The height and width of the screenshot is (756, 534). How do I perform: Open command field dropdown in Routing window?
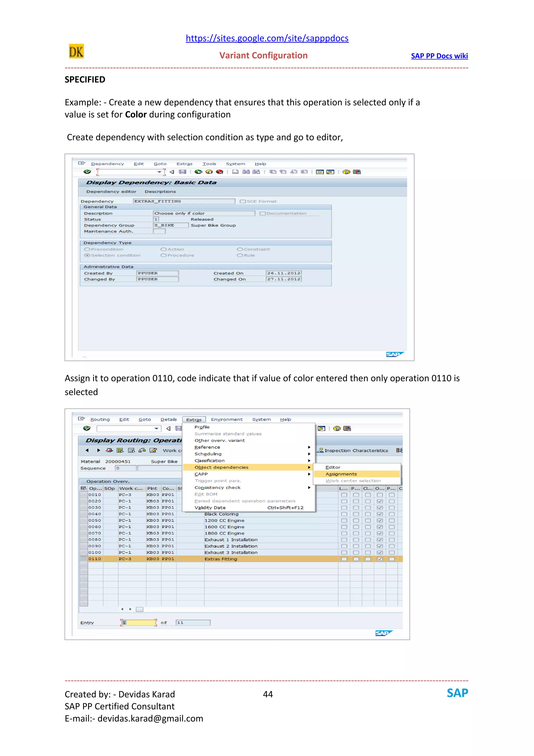[156, 428]
